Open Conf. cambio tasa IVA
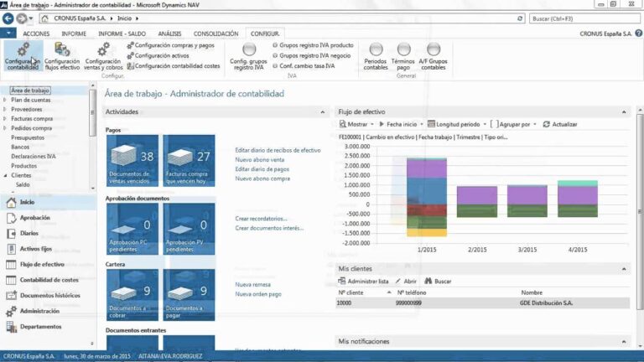 point(304,65)
